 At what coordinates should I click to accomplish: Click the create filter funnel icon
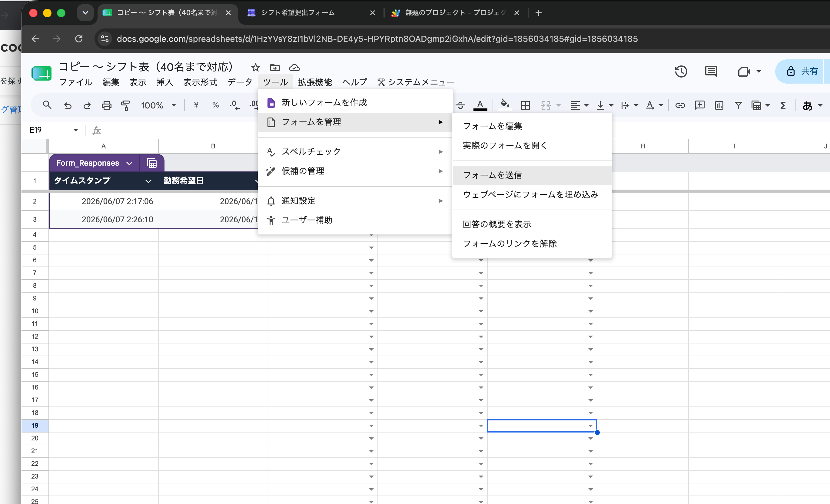(739, 105)
